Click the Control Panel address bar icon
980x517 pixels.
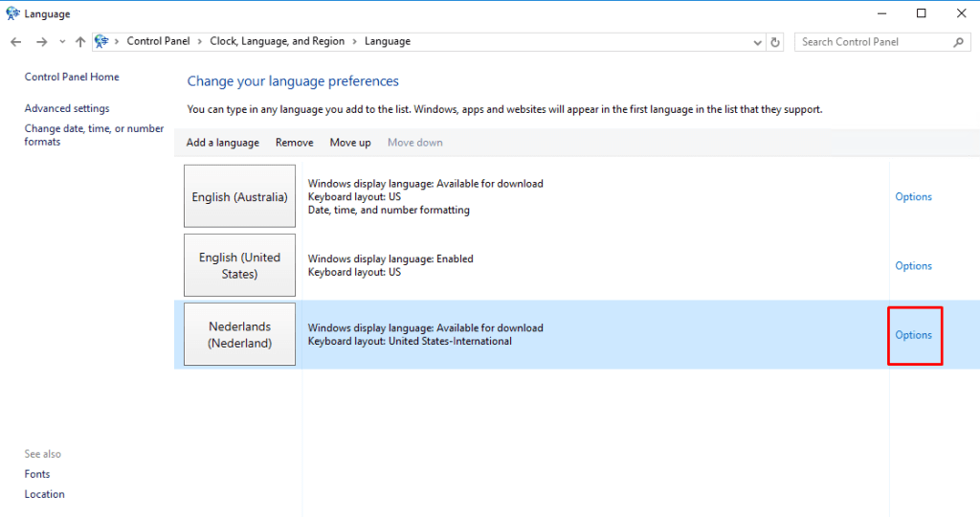[101, 41]
